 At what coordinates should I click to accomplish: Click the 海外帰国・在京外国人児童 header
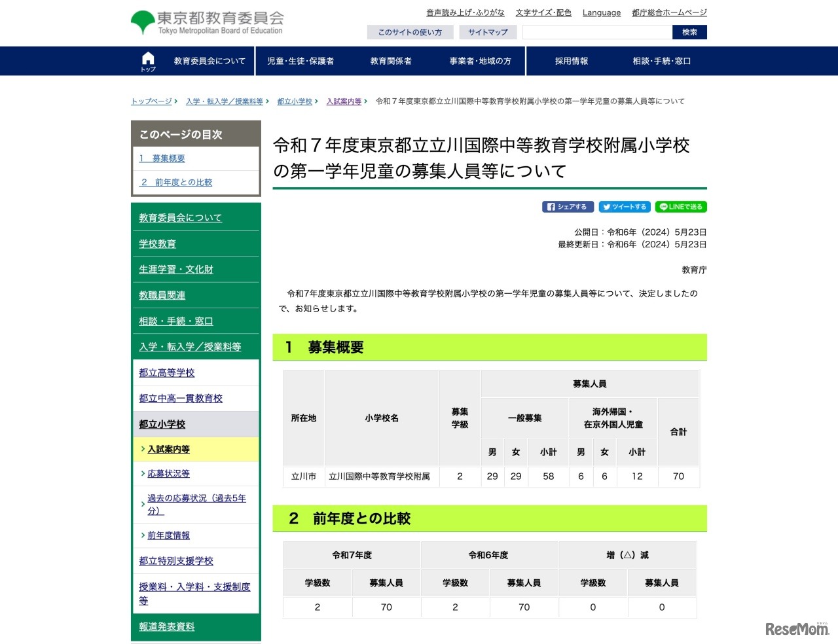613,418
